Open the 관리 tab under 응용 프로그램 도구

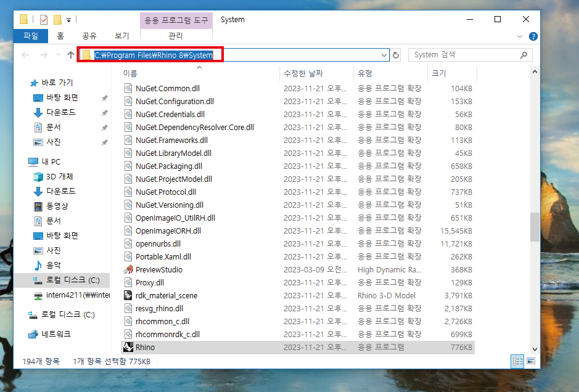tap(176, 36)
